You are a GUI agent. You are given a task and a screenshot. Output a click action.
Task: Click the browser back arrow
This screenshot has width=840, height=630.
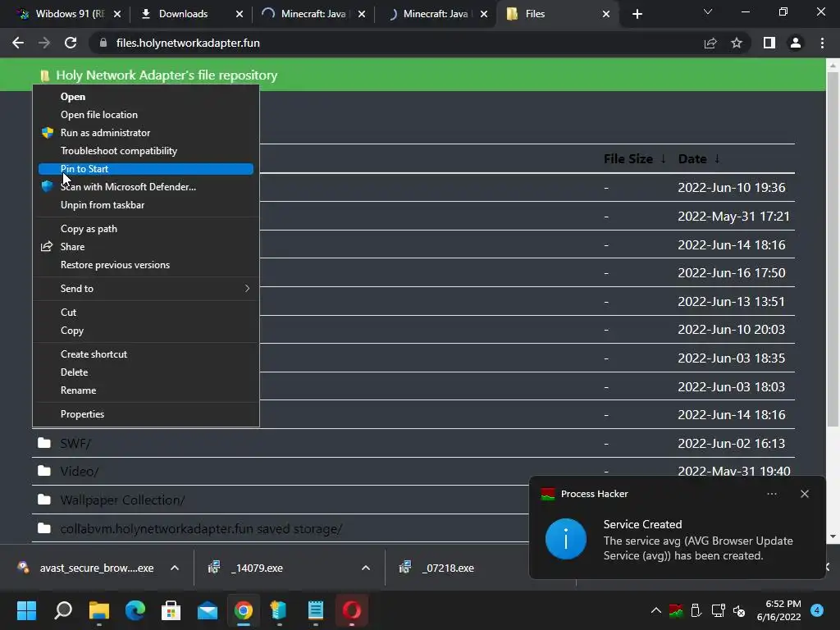(18, 43)
